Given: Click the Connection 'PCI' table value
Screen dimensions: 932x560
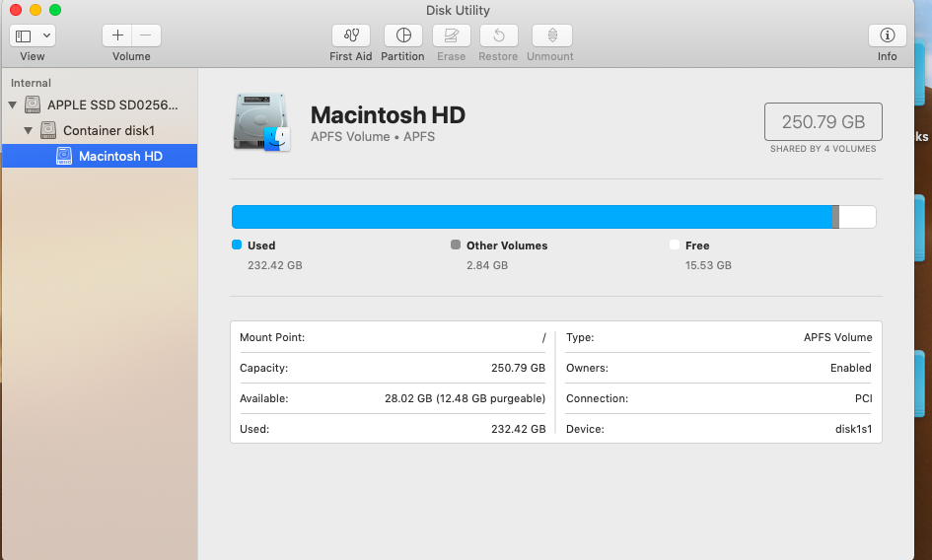Looking at the screenshot, I should (864, 398).
